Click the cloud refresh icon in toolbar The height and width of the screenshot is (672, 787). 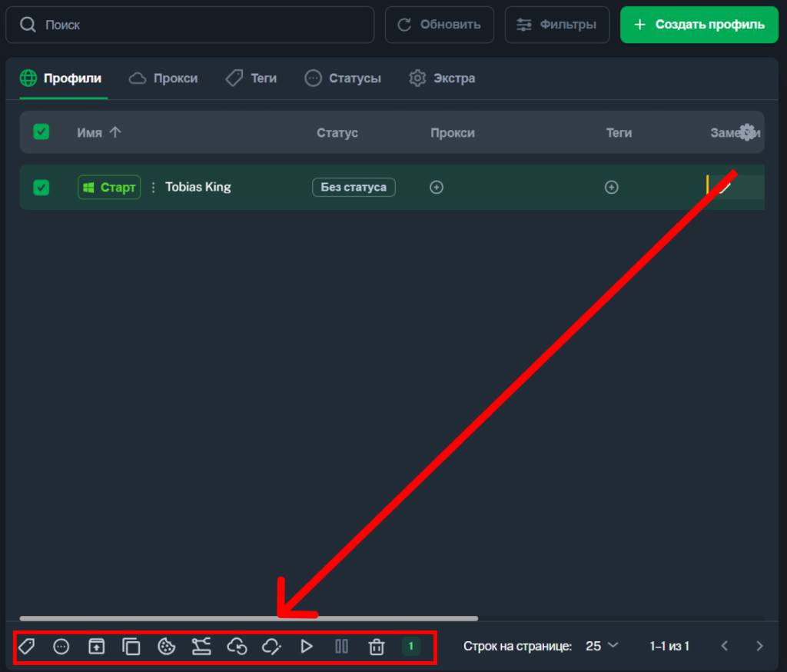[x=237, y=647]
